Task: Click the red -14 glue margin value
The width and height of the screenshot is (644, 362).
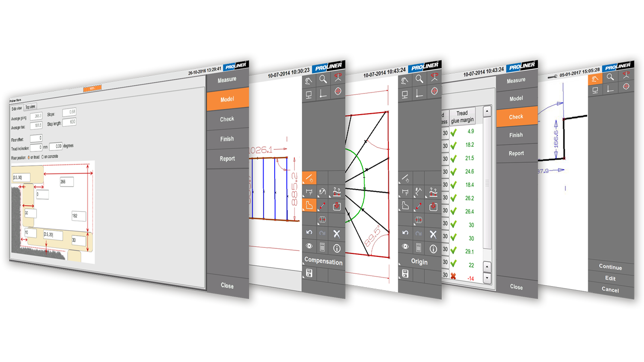Action: click(470, 278)
